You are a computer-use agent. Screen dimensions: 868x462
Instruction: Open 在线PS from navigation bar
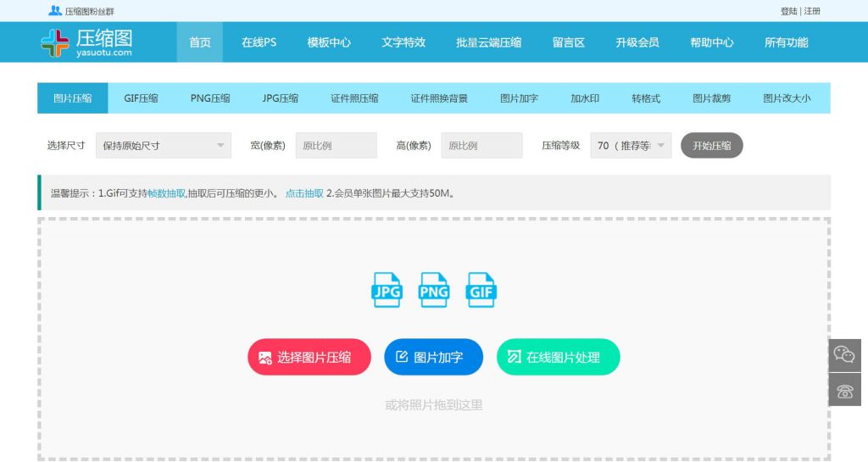pos(259,42)
